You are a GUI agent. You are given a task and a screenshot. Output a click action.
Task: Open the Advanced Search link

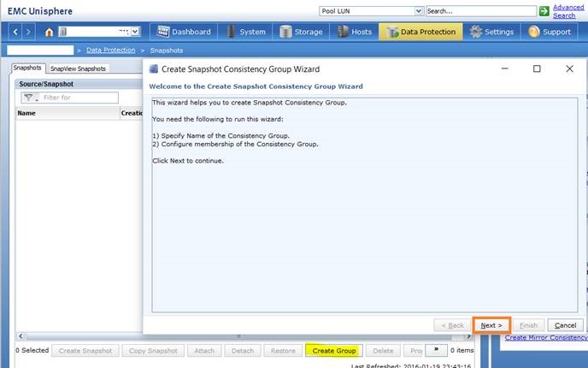point(568,11)
